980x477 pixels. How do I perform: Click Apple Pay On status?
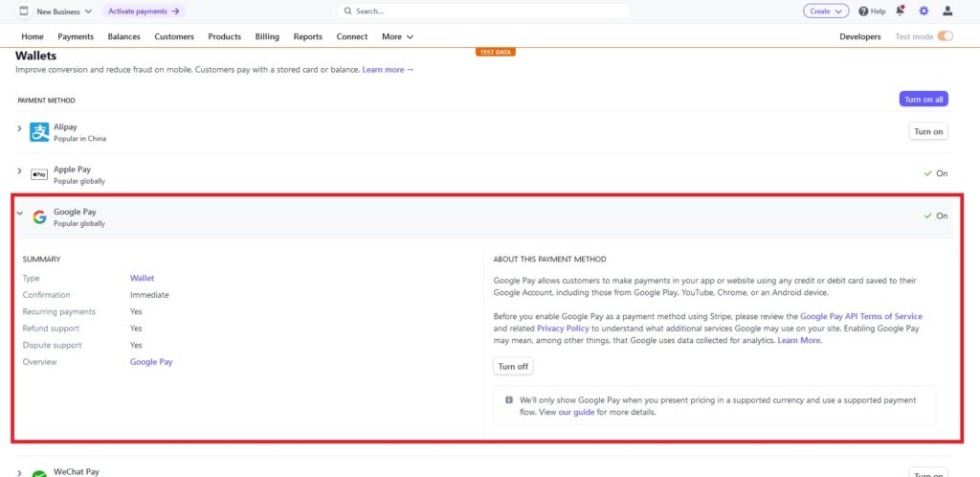(x=936, y=173)
